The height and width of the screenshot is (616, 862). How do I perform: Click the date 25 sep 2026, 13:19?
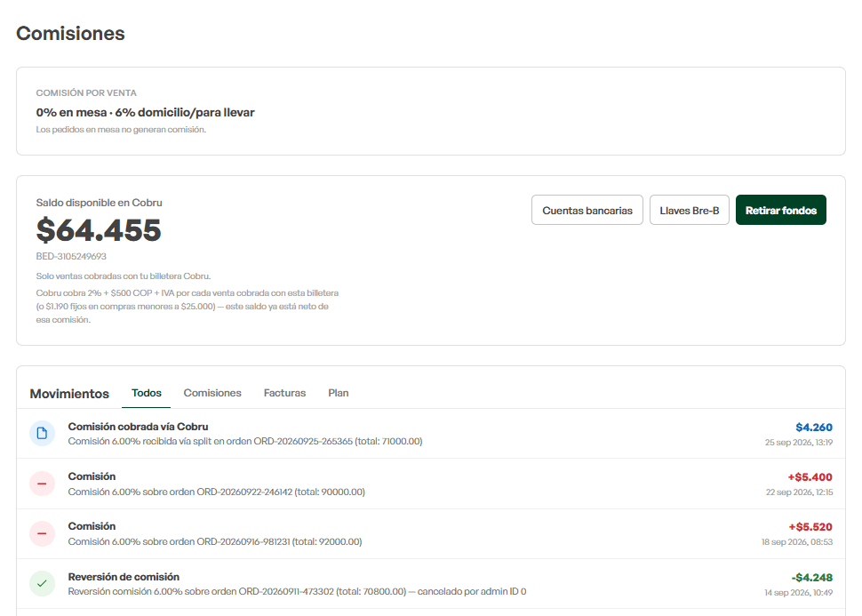(799, 442)
